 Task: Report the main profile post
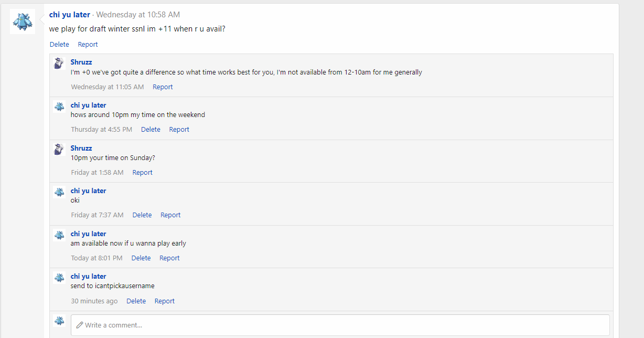(88, 45)
